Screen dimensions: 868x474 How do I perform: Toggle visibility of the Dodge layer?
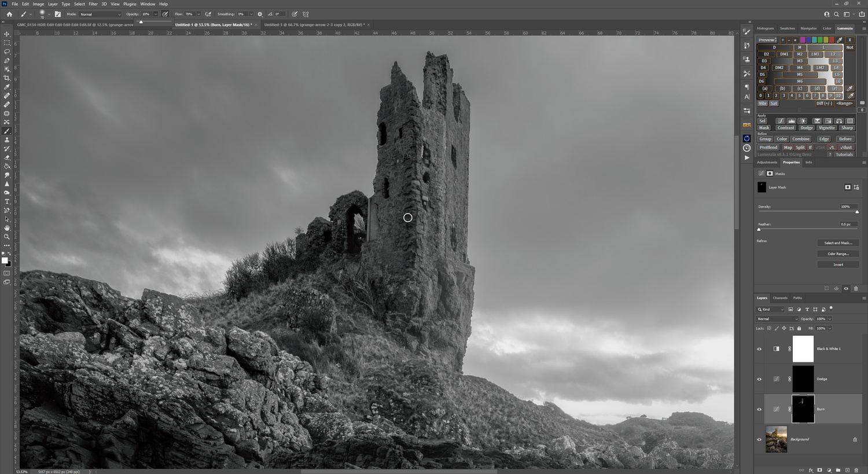(759, 379)
